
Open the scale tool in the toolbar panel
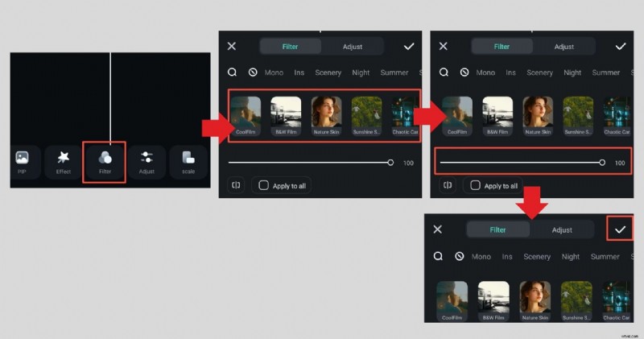(188, 162)
